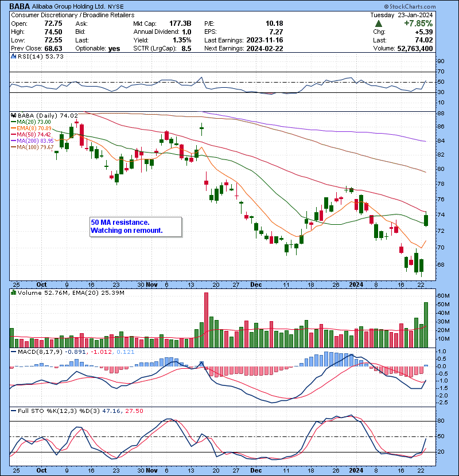Image resolution: width=459 pixels, height=476 pixels.
Task: Click the Chg value +5.39
Action: [425, 32]
